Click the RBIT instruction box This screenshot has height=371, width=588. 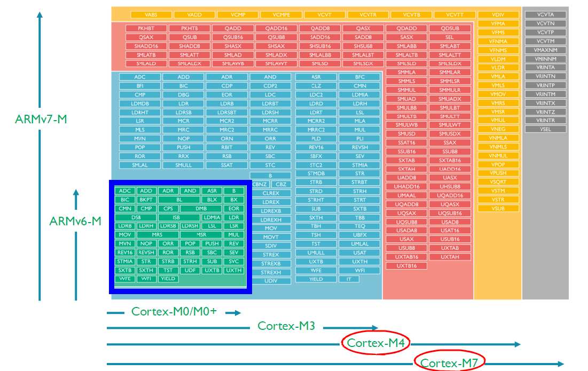227,147
